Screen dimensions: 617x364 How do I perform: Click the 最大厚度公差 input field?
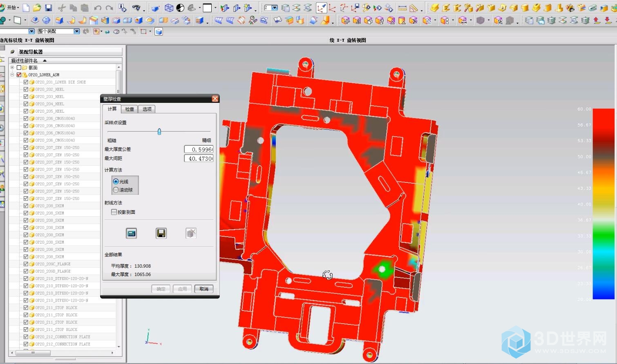click(199, 149)
